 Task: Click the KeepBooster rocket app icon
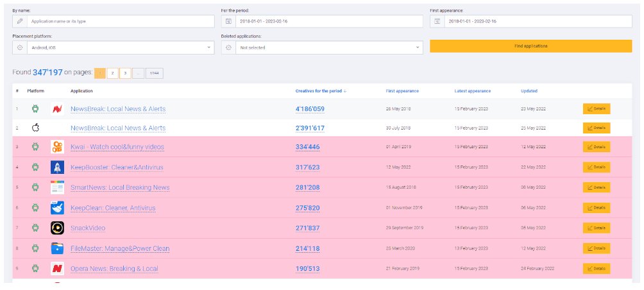57,167
